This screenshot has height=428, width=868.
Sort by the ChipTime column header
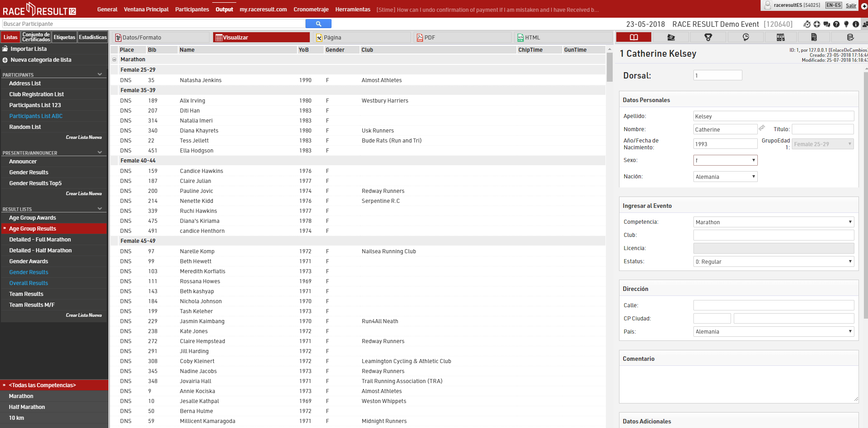coord(539,50)
